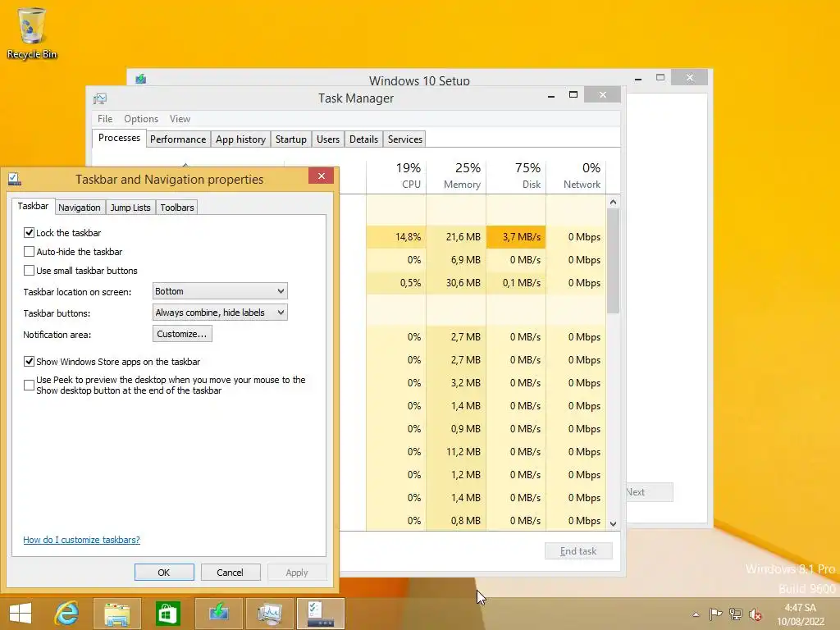Open the Recycle Bin desktop icon
The height and width of the screenshot is (630, 840).
pos(32,33)
